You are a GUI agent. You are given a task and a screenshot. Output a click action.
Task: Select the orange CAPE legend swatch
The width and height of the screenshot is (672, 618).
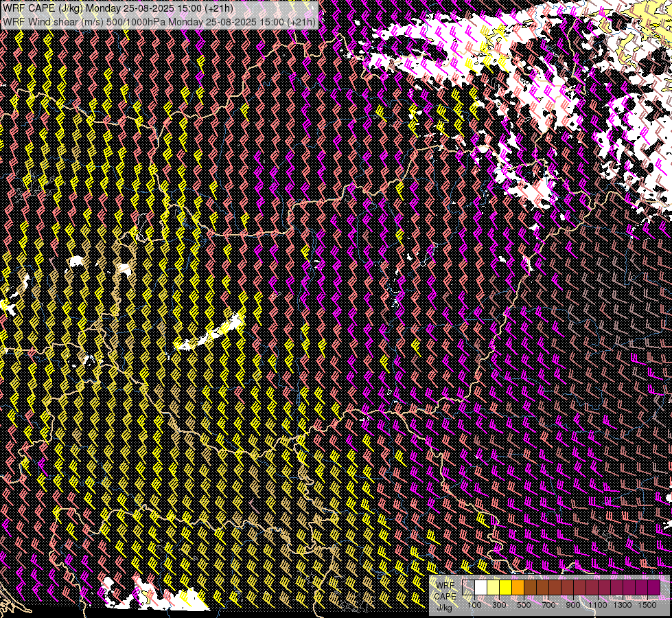tap(518, 588)
